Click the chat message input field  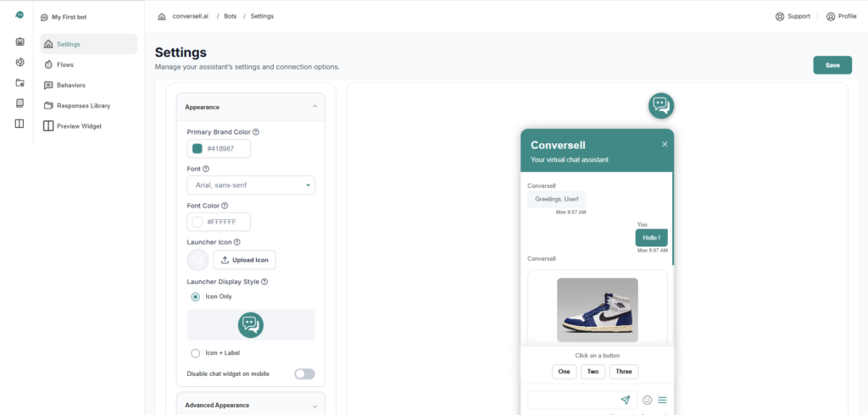[x=572, y=400]
